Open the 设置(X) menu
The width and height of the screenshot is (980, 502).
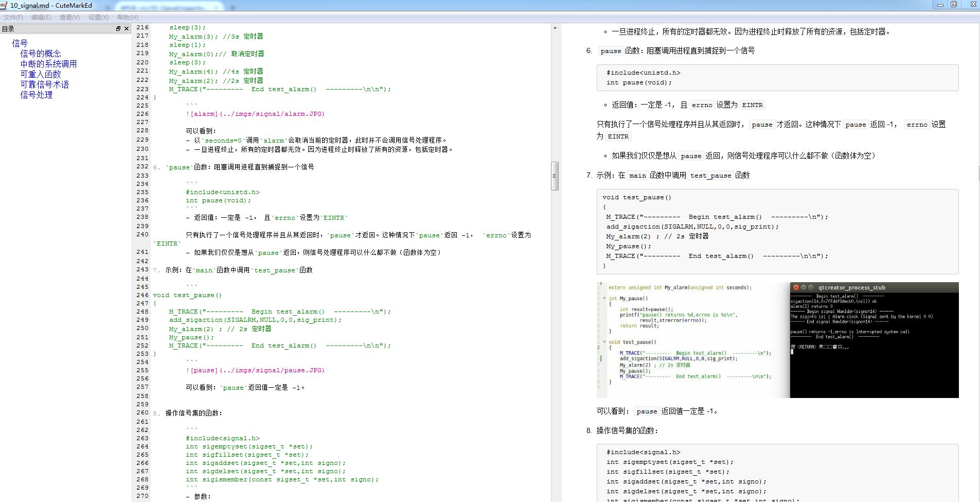[99, 17]
